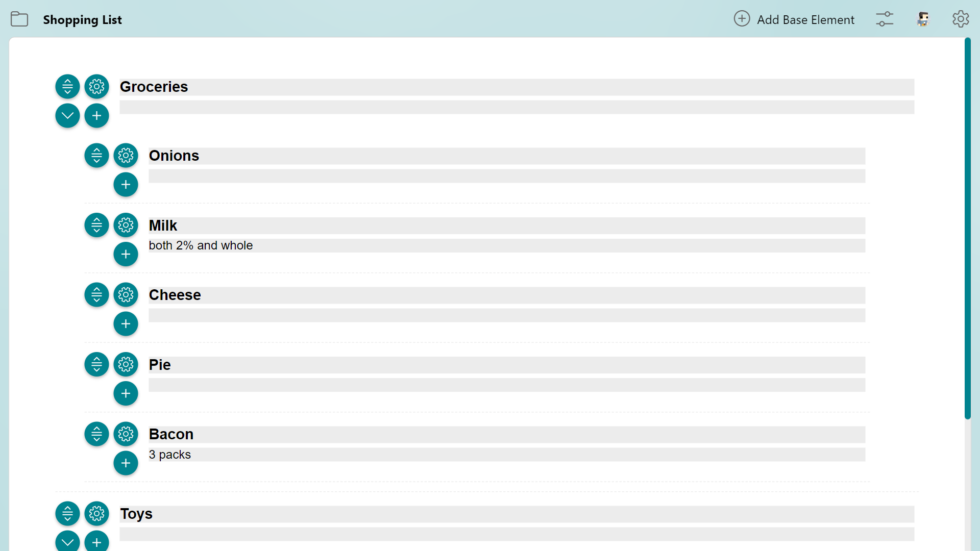Open the sliders filter options icon
980x551 pixels.
point(885,19)
